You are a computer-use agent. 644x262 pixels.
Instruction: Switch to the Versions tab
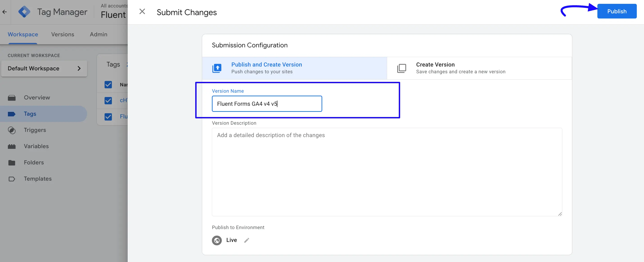pyautogui.click(x=63, y=34)
